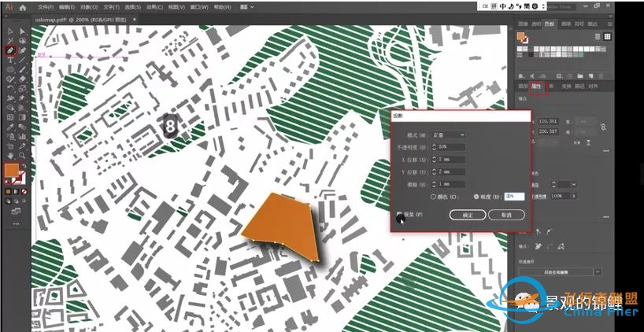The image size is (644, 332).
Task: Select the Ellipse shape tool
Action: point(10,69)
